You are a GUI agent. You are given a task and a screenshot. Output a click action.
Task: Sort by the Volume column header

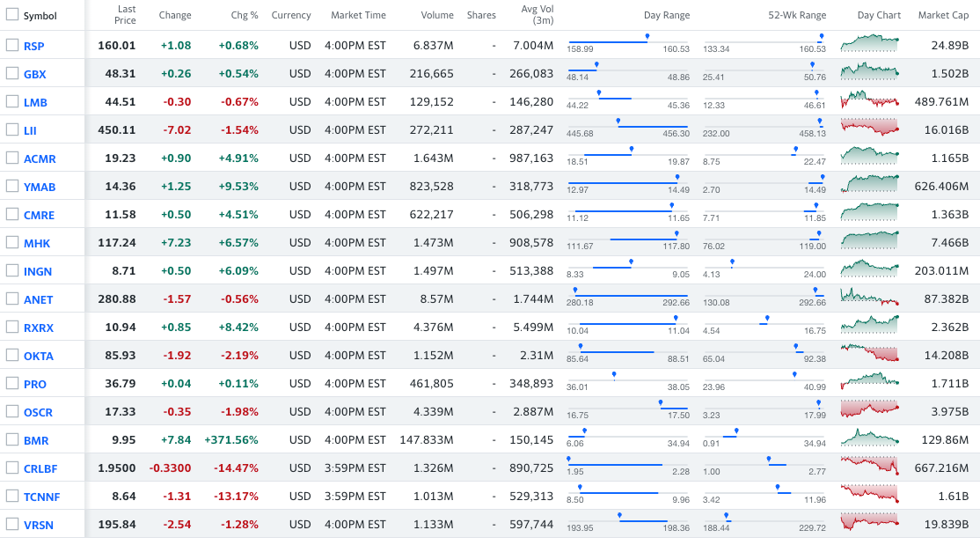click(x=437, y=15)
